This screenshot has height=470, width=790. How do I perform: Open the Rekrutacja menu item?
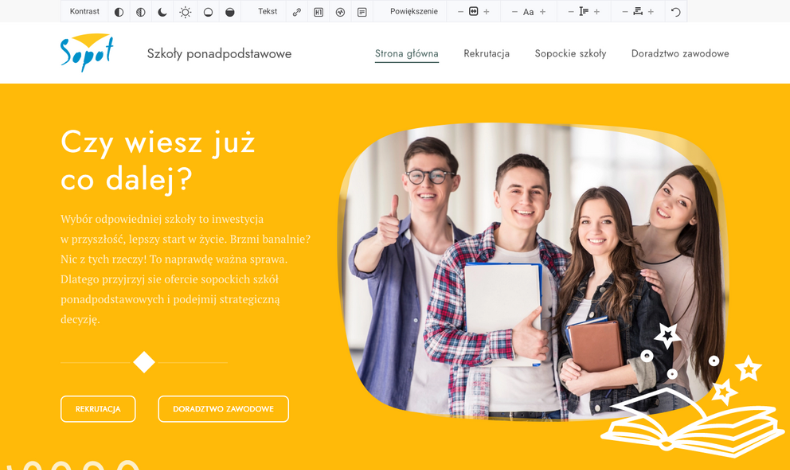coord(486,53)
